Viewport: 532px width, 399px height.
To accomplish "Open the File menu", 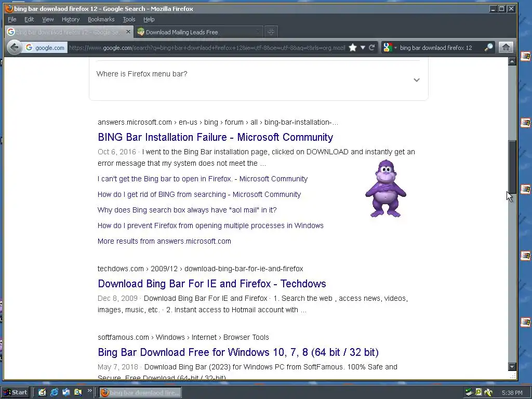I will tap(12, 19).
